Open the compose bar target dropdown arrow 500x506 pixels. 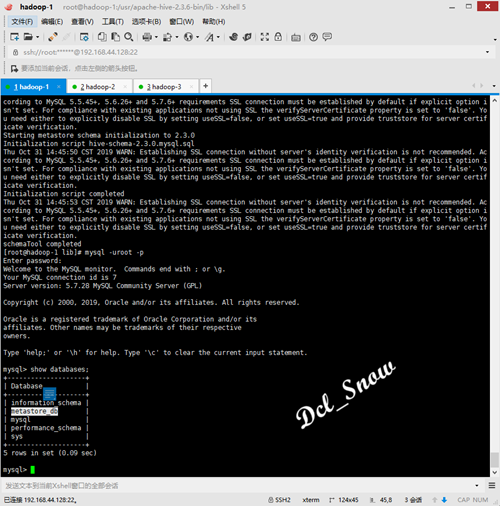(x=477, y=486)
